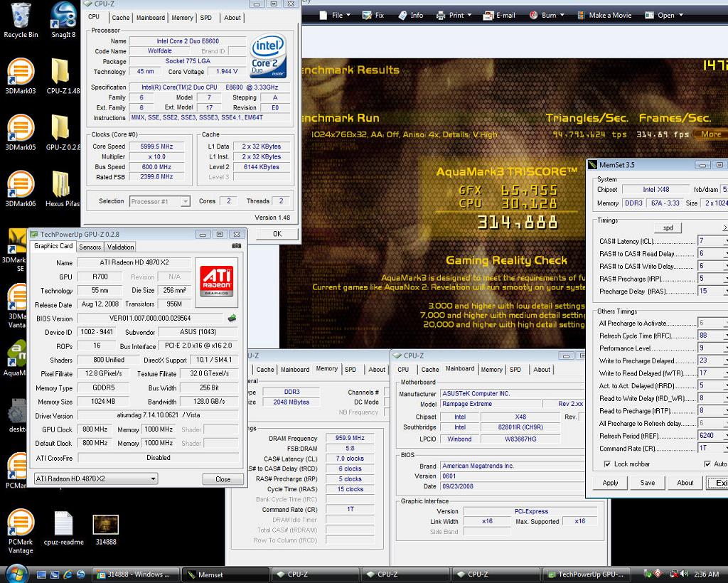
Task: Select the cpuz-readme text file icon
Action: tap(63, 528)
